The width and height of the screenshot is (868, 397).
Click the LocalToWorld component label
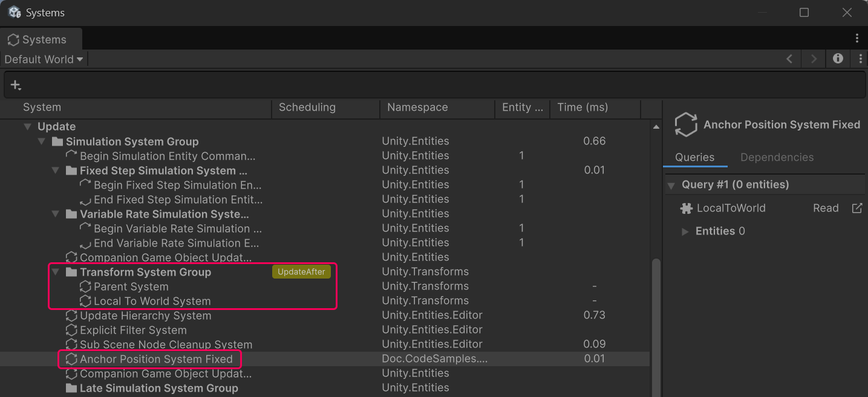[x=731, y=208]
